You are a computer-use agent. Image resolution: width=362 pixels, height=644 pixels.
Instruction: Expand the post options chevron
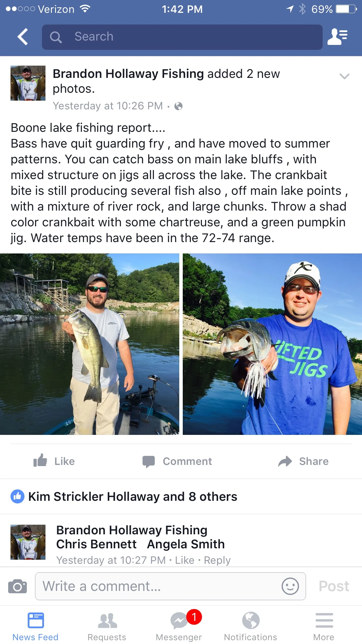click(344, 76)
